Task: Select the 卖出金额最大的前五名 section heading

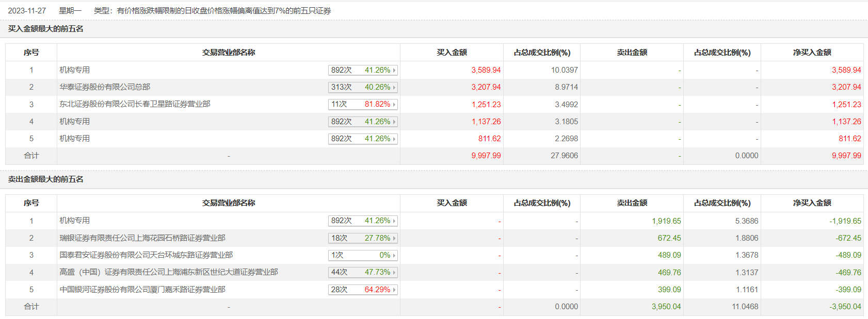Action: (46, 179)
